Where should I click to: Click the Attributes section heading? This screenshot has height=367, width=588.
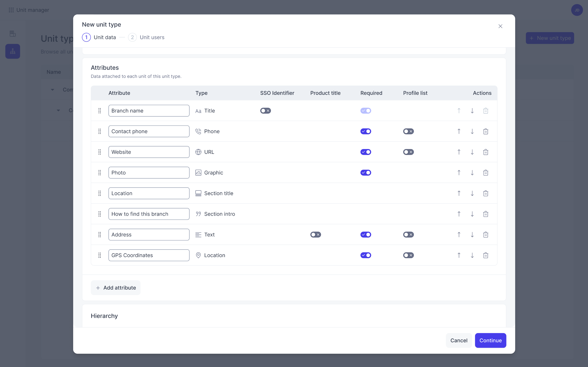105,68
